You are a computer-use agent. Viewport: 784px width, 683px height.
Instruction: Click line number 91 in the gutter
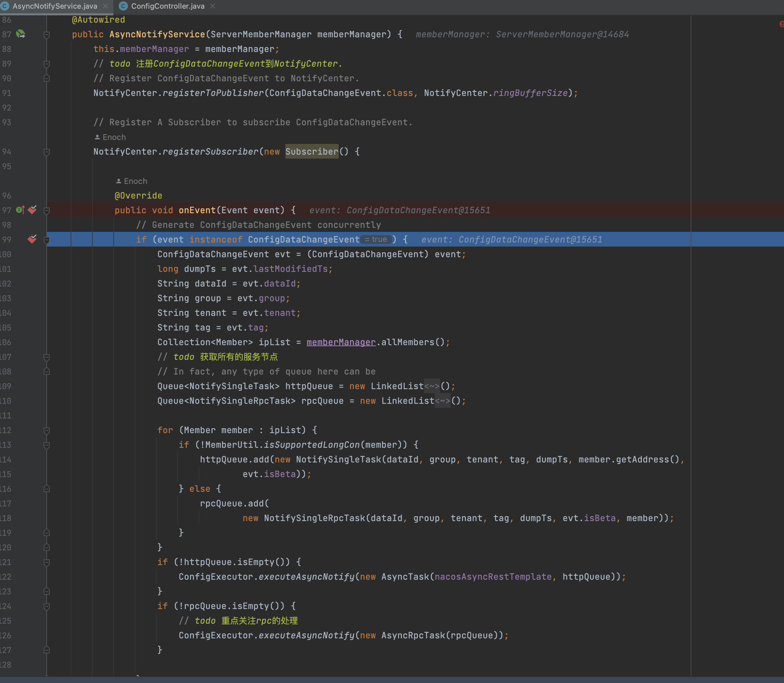(x=6, y=93)
